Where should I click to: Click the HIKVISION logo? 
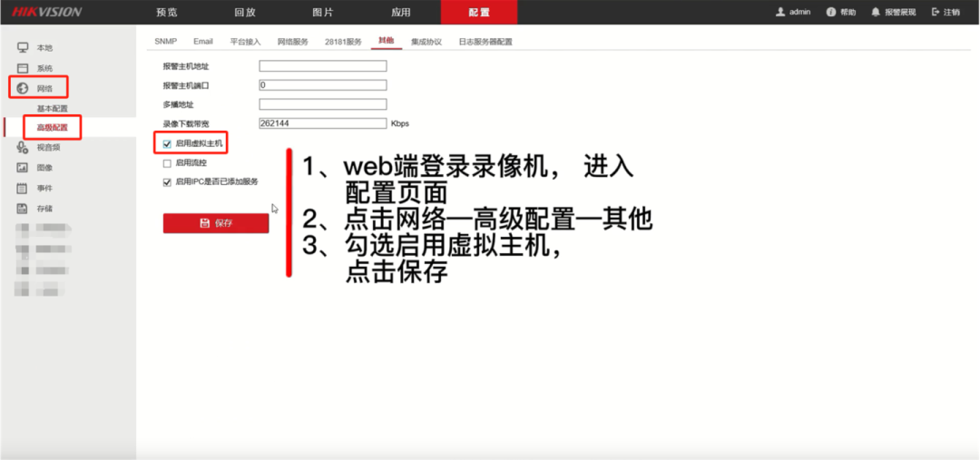pyautogui.click(x=47, y=12)
